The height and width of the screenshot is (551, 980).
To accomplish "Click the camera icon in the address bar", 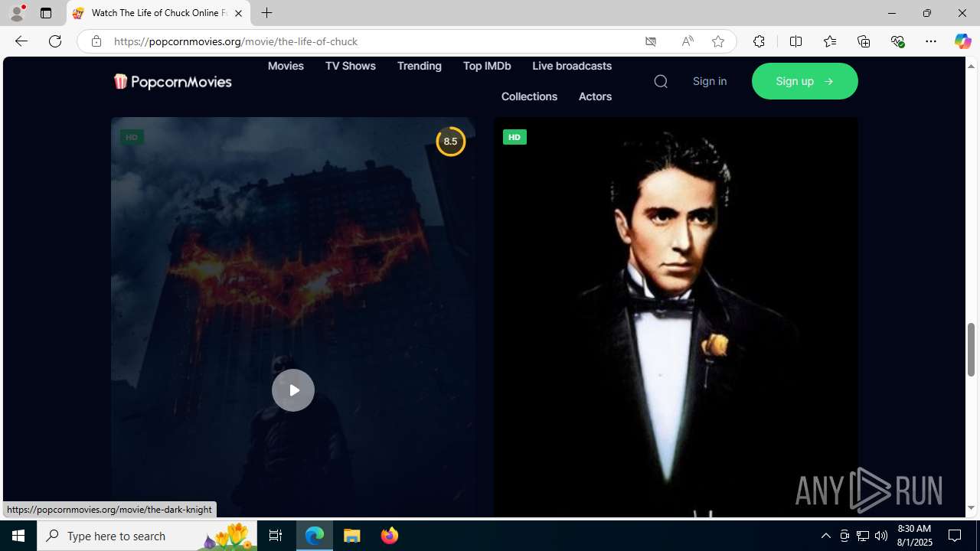I will [x=651, y=41].
